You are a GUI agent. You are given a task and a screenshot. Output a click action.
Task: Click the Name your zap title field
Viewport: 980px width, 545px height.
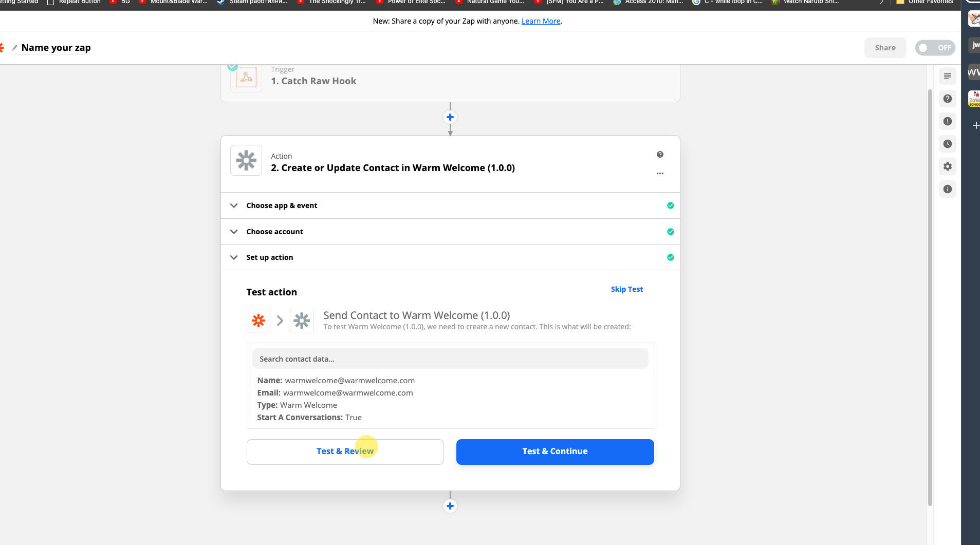pos(56,48)
